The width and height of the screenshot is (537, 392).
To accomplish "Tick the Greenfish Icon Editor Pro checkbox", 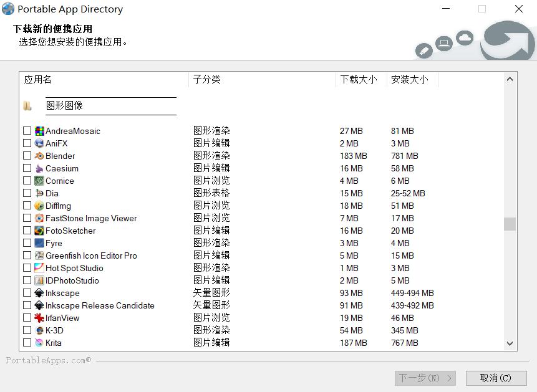I will [x=27, y=256].
